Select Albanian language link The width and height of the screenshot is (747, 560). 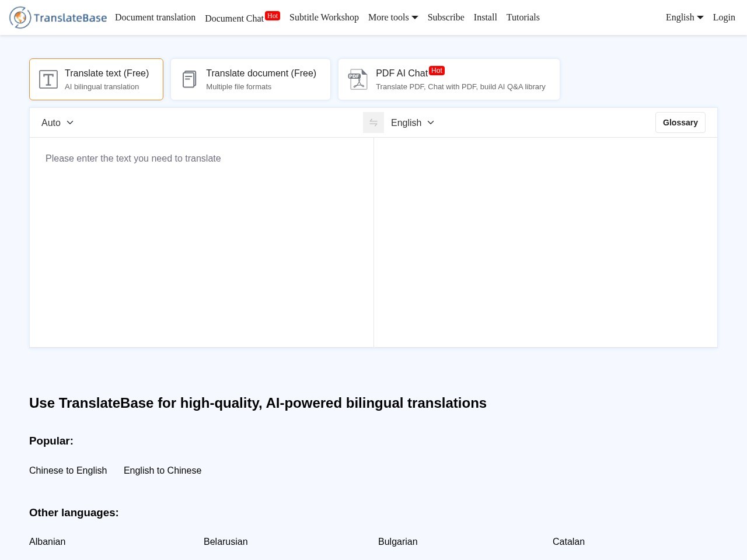click(x=47, y=541)
